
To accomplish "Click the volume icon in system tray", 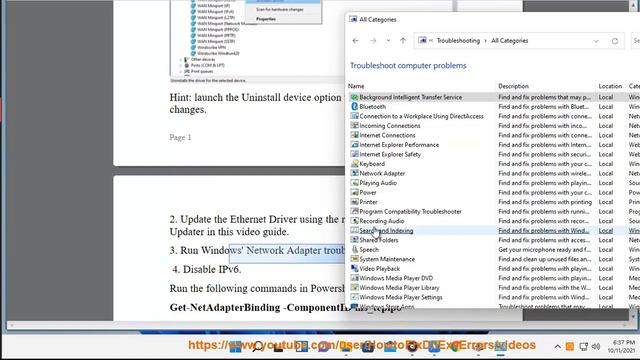I will (596, 347).
